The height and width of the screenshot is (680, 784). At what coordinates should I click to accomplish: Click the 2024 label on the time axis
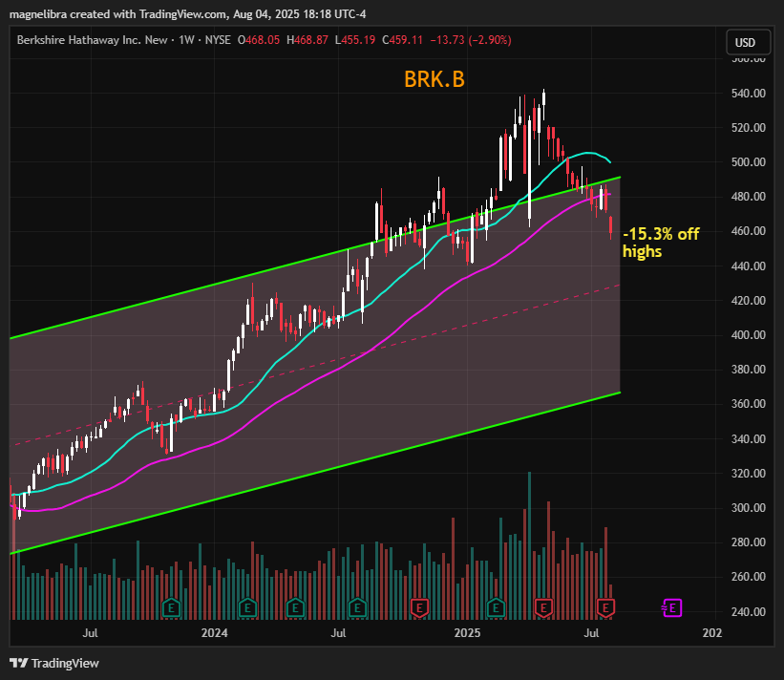pos(214,633)
